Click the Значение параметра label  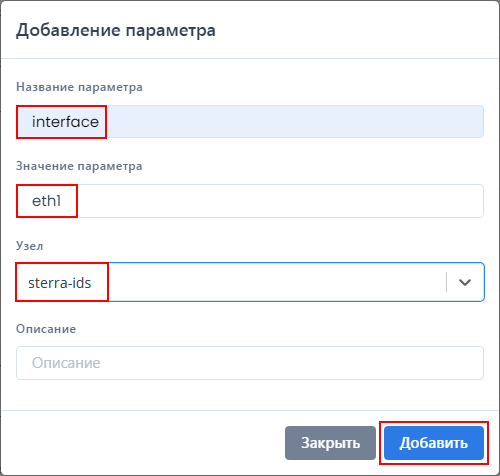point(79,166)
